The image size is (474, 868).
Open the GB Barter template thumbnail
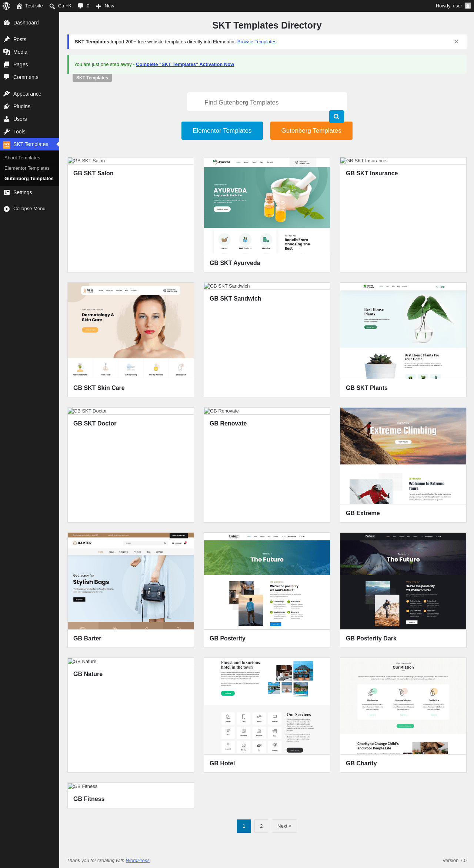coord(131,581)
